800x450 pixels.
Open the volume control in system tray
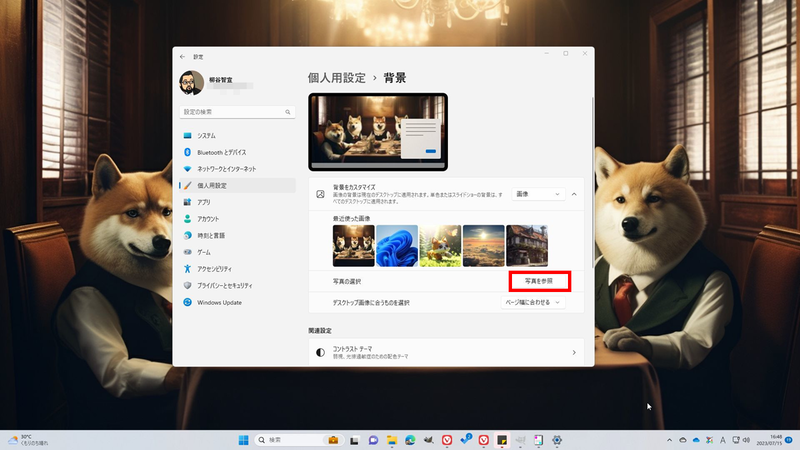[x=746, y=440]
